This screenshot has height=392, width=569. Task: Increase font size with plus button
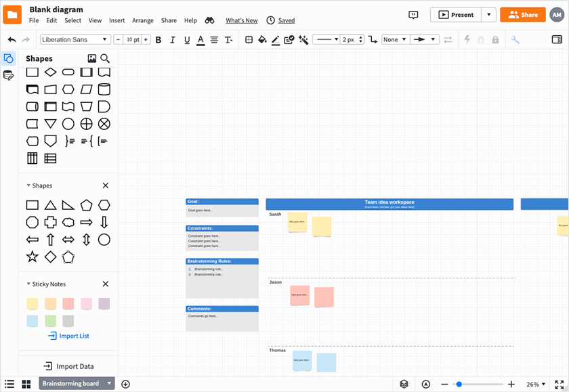146,39
